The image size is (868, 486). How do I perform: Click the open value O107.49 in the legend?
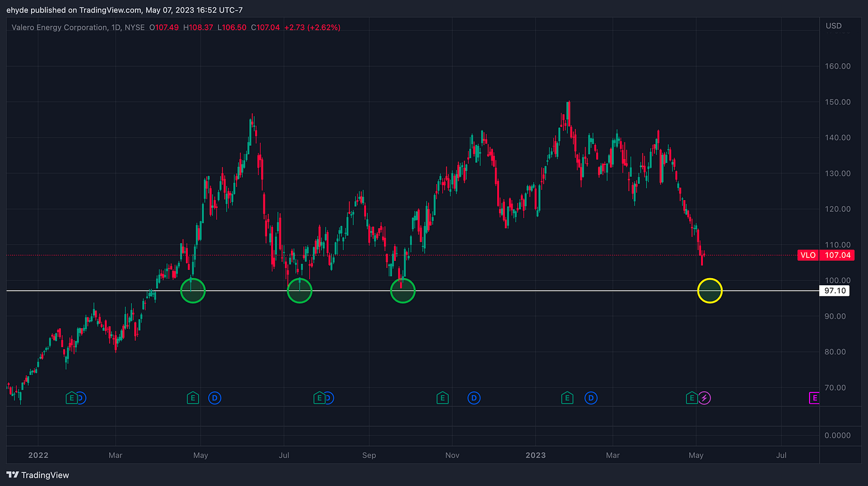pos(165,27)
